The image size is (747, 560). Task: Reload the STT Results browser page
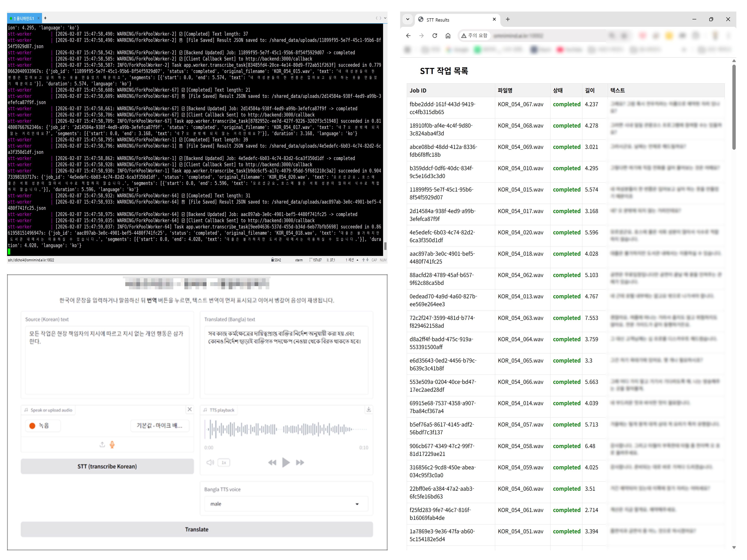coord(435,35)
